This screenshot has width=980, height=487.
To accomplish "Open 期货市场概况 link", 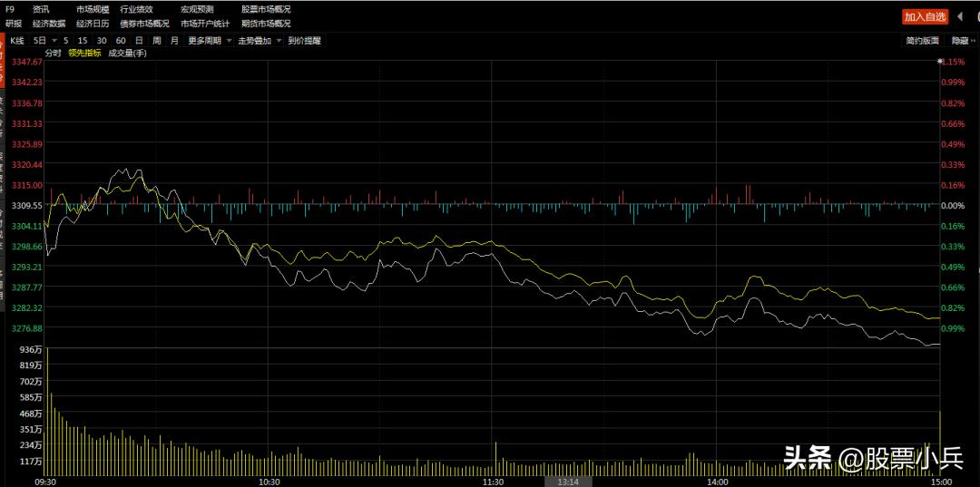I will point(266,24).
